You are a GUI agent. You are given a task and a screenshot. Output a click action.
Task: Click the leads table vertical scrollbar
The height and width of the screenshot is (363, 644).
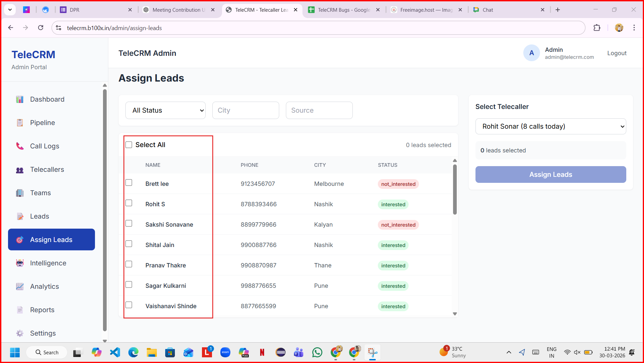(455, 189)
